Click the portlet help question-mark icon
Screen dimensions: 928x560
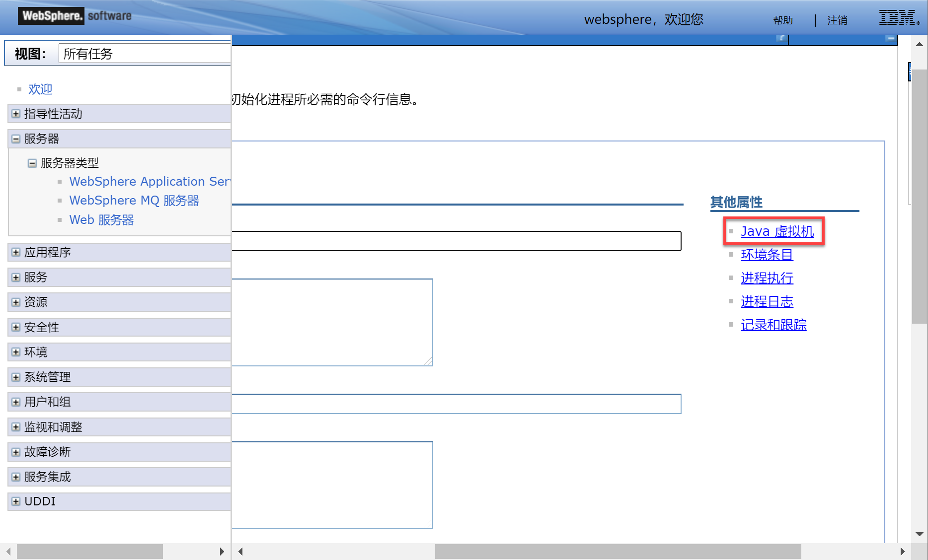tap(781, 38)
